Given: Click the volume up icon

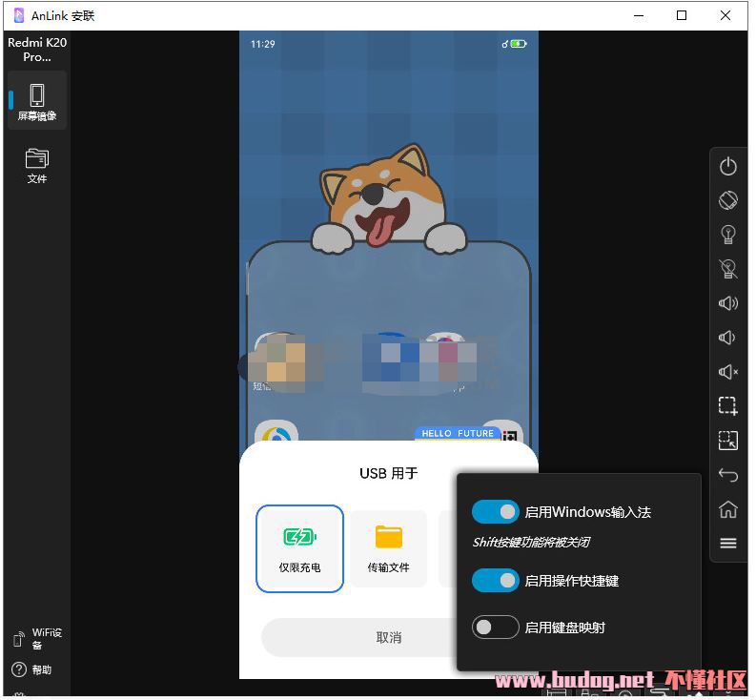Looking at the screenshot, I should (728, 303).
